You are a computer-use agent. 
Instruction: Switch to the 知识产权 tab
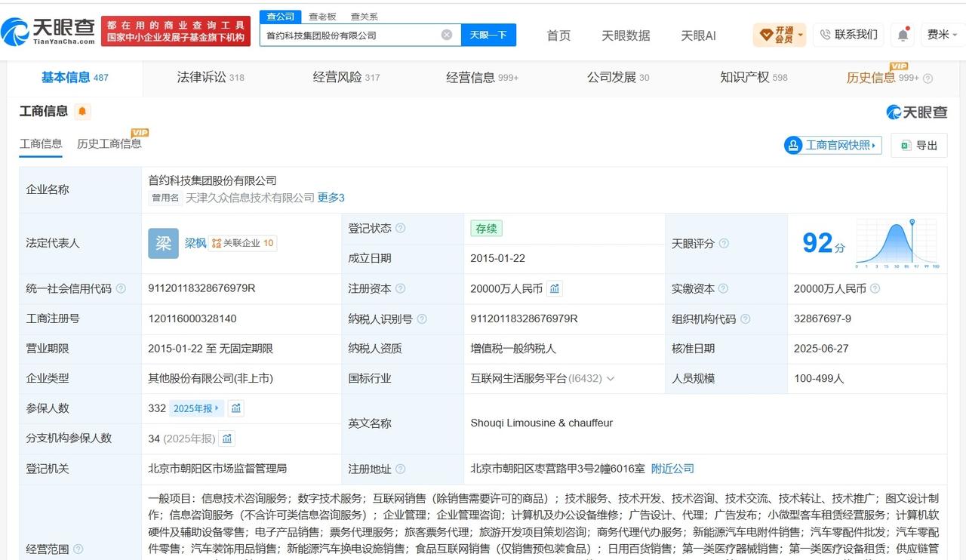[x=754, y=77]
